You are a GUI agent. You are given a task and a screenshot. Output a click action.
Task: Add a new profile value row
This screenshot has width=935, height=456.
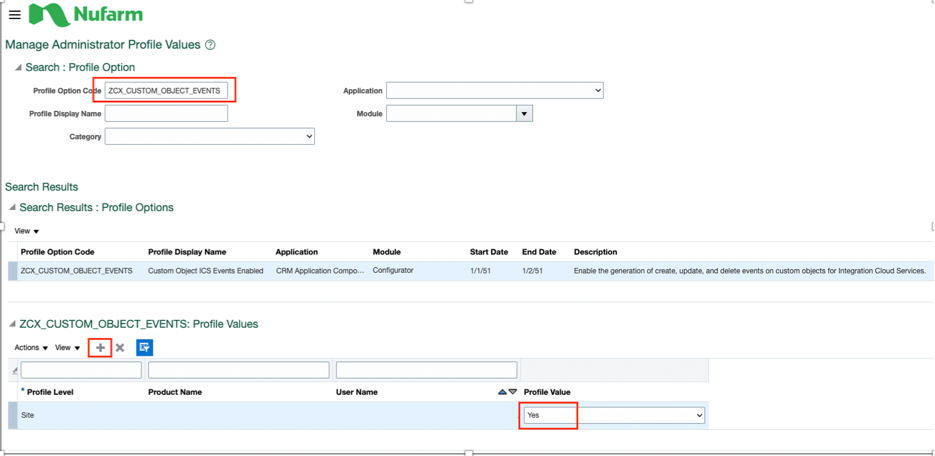coord(100,348)
